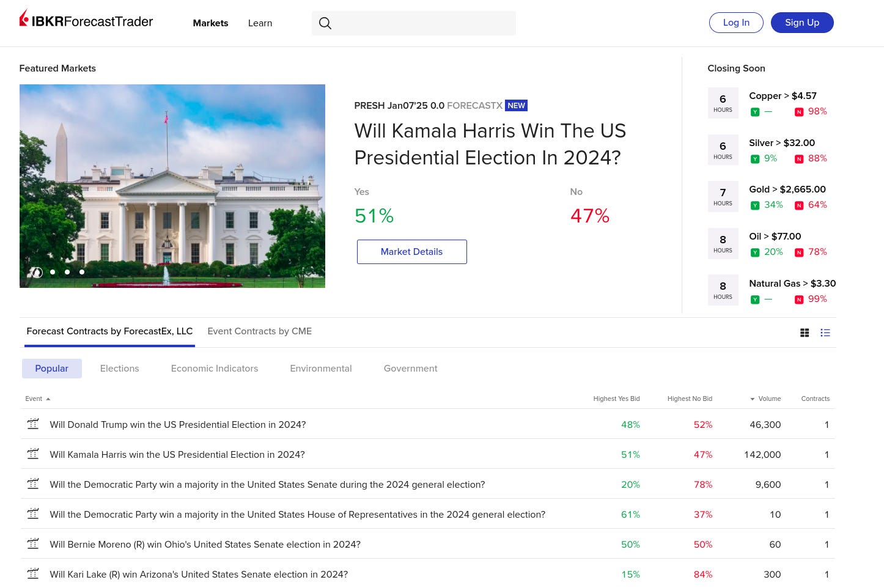
Task: Click chart icon beside House majority row
Action: tap(33, 513)
